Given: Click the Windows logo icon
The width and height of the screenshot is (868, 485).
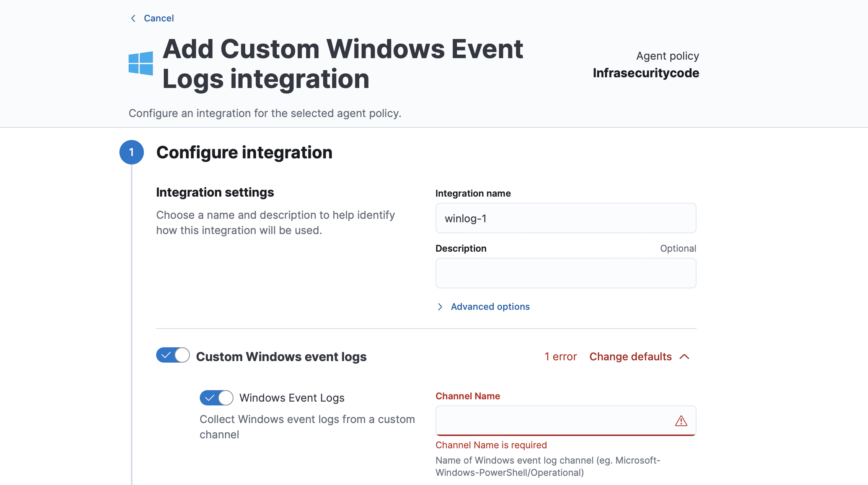Looking at the screenshot, I should tap(140, 63).
